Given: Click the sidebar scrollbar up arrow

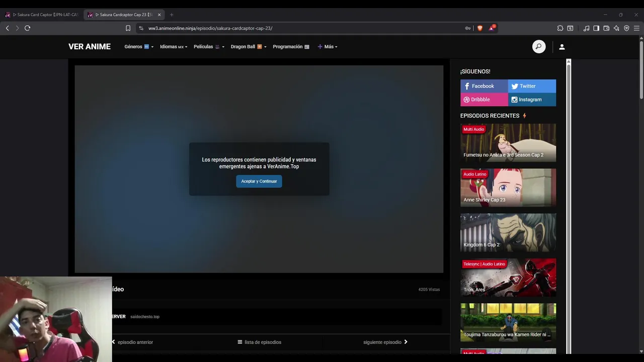Looking at the screenshot, I should (x=569, y=61).
